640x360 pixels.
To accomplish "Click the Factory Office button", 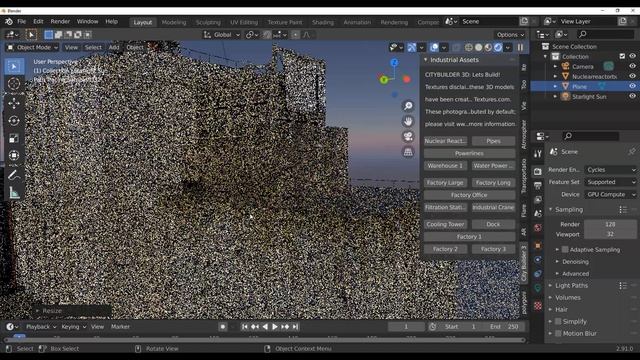I will tap(469, 195).
